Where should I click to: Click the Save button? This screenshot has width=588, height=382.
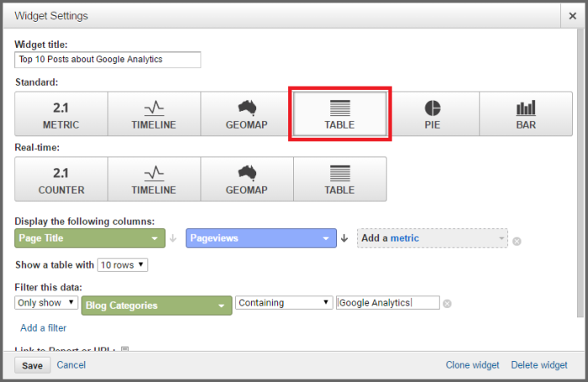click(x=32, y=365)
